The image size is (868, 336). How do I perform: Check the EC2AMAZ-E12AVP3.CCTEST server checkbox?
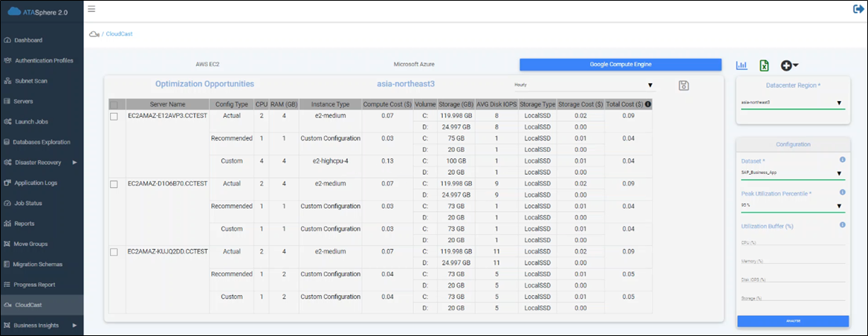coord(114,117)
